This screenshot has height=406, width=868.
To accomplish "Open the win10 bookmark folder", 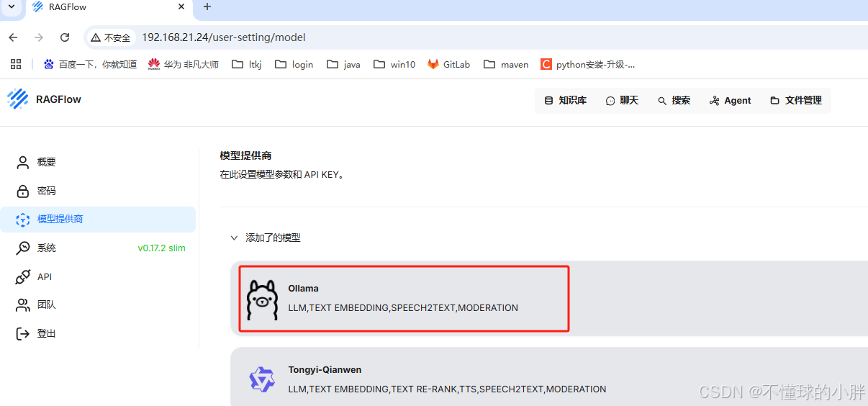I will [394, 64].
